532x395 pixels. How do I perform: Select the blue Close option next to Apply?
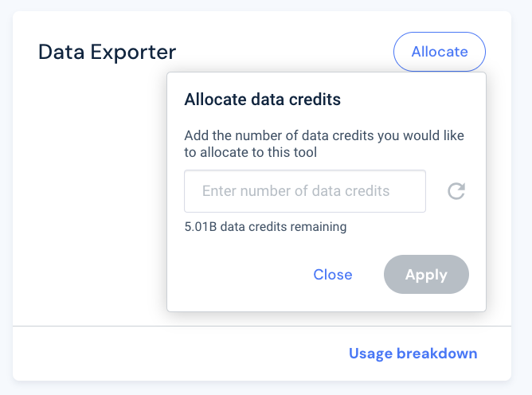click(x=333, y=274)
